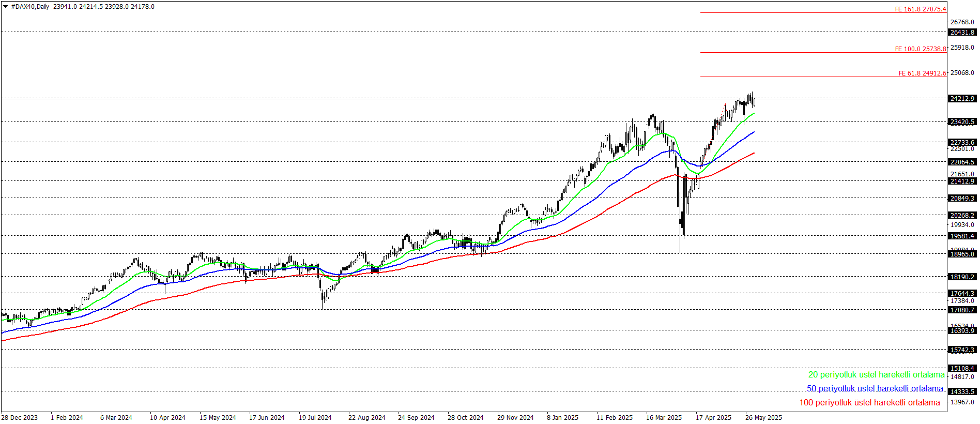Screen dimensions: 980x424
Task: Click the 17080.7 price tag
Action: pos(962,310)
